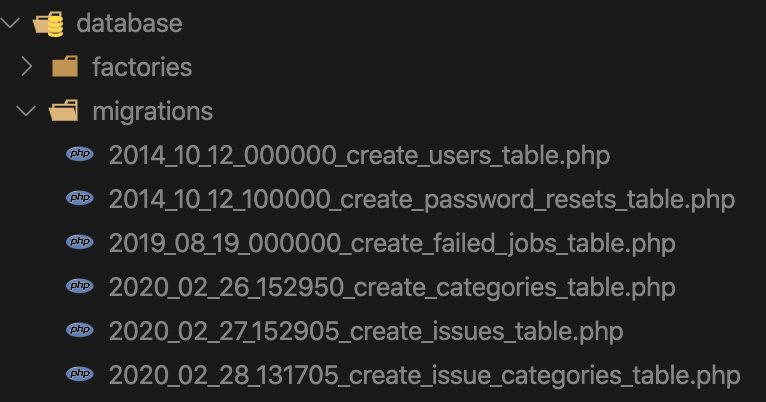
Task: Click the open migrations folder icon
Action: (x=64, y=111)
